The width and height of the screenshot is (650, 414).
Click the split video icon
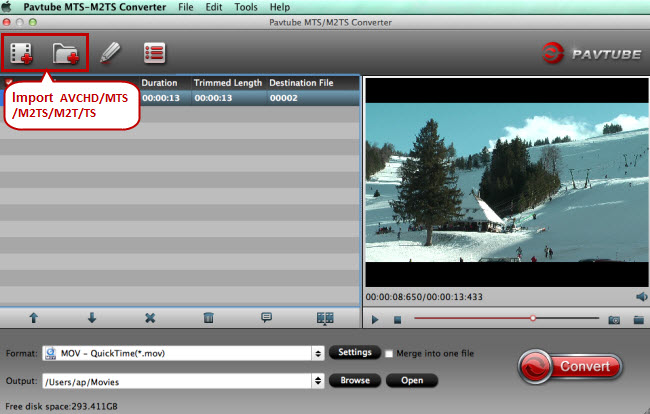pyautogui.click(x=325, y=318)
